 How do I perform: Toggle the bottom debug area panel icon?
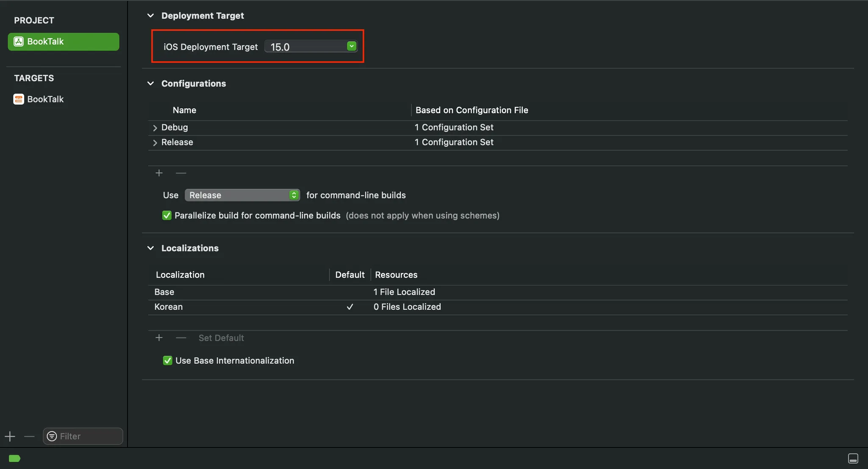pyautogui.click(x=853, y=458)
